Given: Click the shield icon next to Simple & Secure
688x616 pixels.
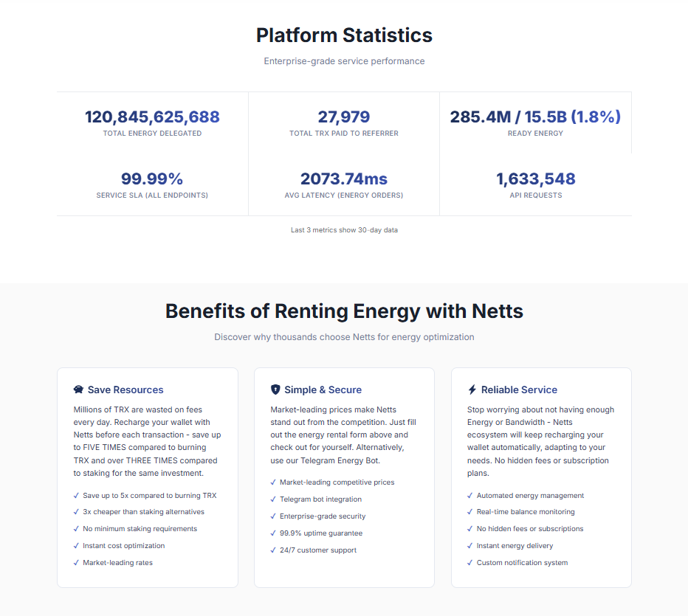Looking at the screenshot, I should [x=275, y=390].
